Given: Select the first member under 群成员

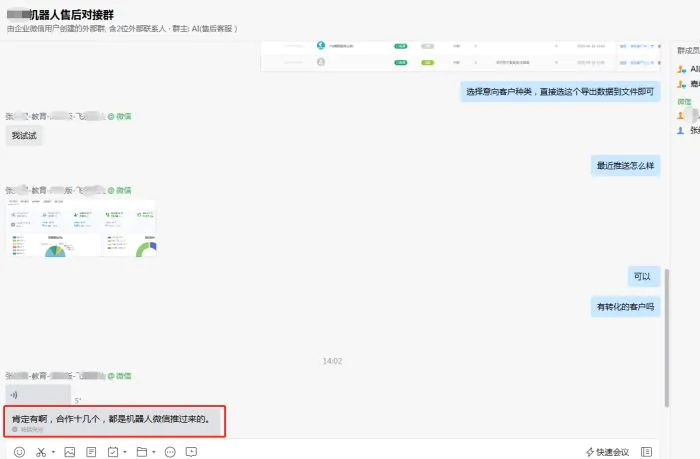Looking at the screenshot, I should pos(688,69).
